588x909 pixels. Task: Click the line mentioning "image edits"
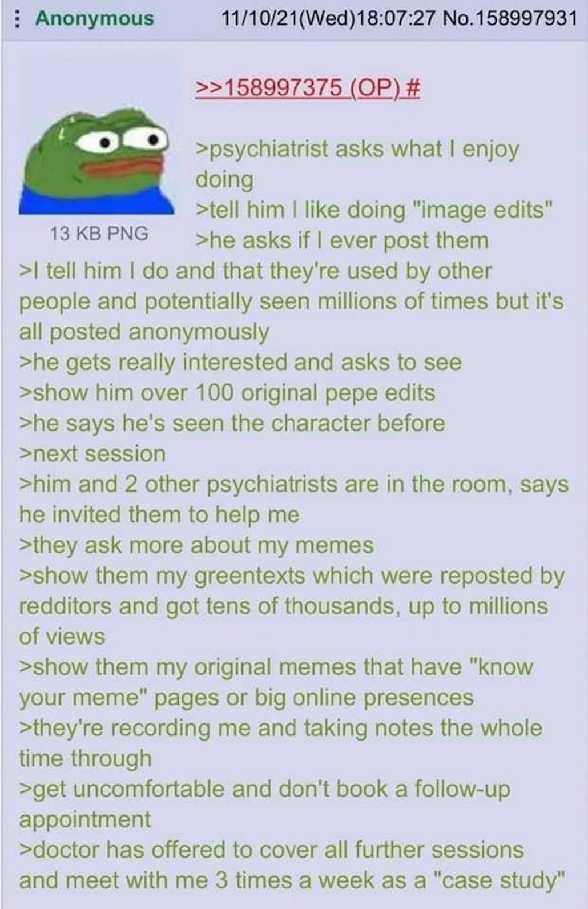tap(374, 210)
